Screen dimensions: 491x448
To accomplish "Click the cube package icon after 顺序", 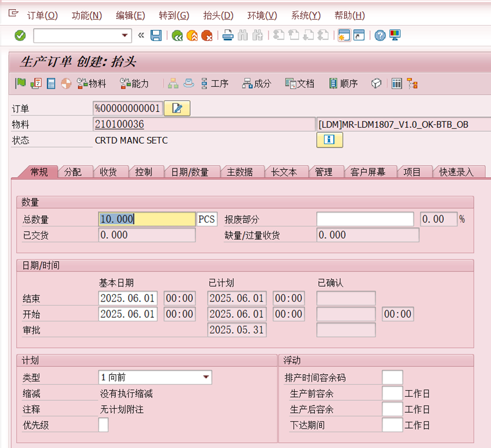I will click(376, 83).
